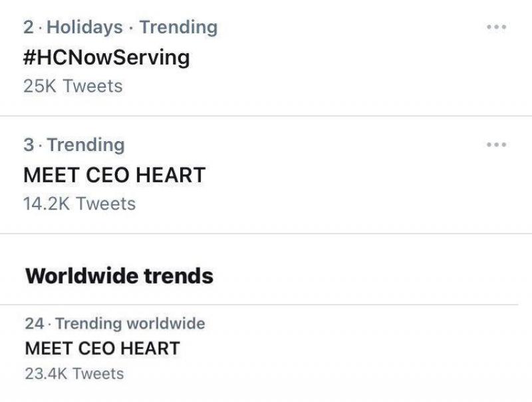This screenshot has width=532, height=402.
Task: Click rank number 24 in worldwide trends
Action: (34, 323)
